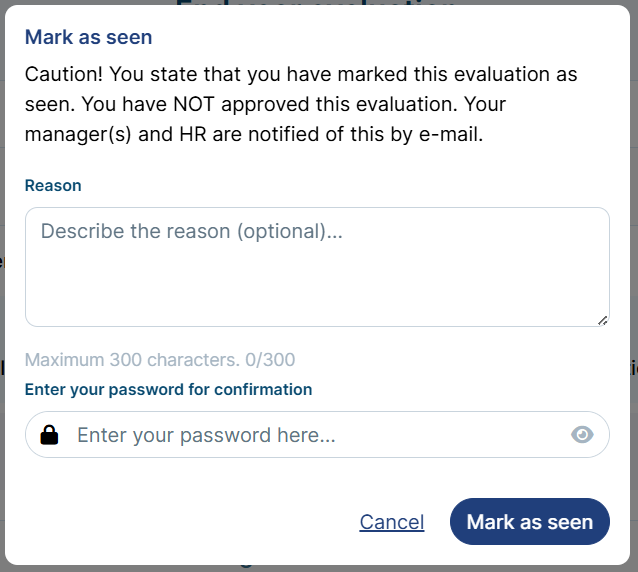Image resolution: width=638 pixels, height=572 pixels.
Task: Click the 'Mark as seen' dialog heading
Action: click(88, 37)
